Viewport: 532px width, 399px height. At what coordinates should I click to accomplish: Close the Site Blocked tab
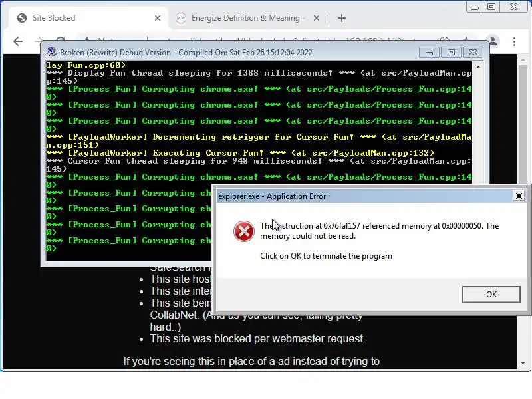pyautogui.click(x=158, y=18)
